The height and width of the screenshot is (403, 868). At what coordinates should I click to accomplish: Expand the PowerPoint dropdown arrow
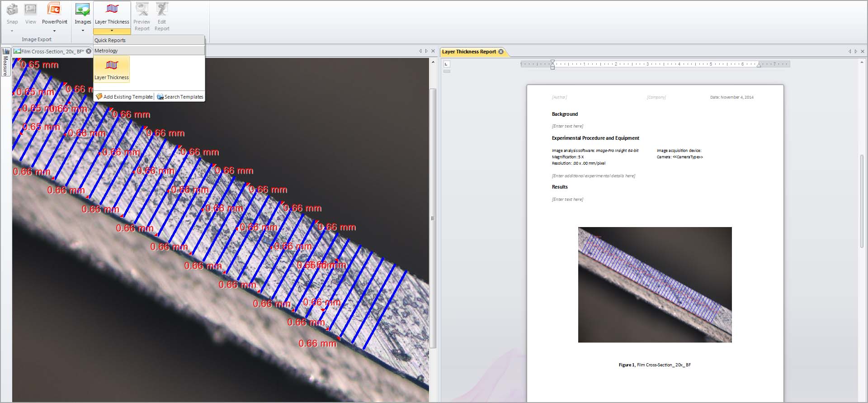tap(54, 31)
